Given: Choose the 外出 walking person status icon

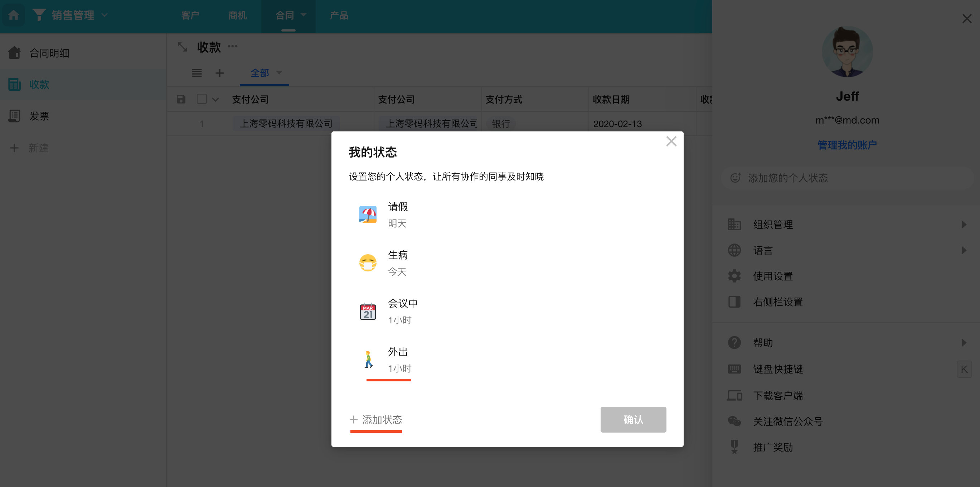Looking at the screenshot, I should (368, 360).
